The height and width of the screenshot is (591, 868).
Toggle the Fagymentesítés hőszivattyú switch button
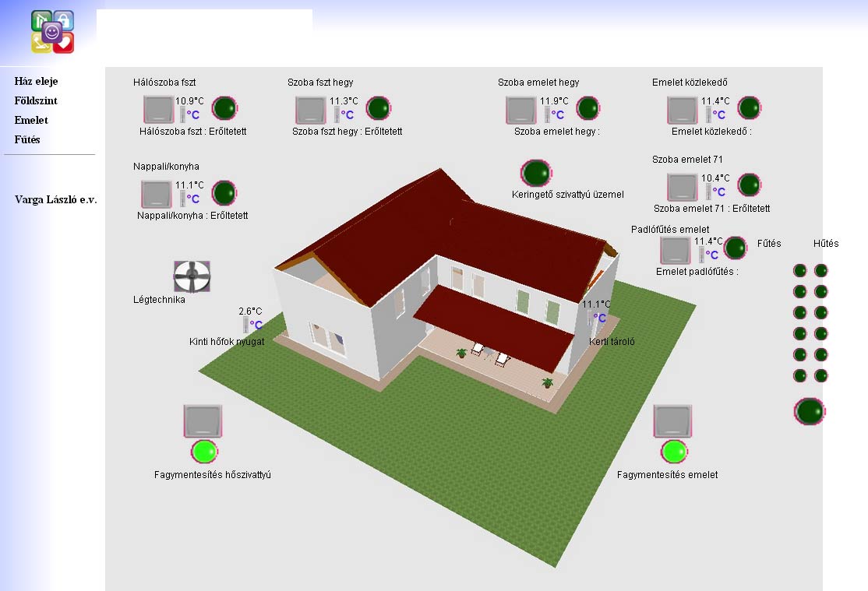coord(203,421)
